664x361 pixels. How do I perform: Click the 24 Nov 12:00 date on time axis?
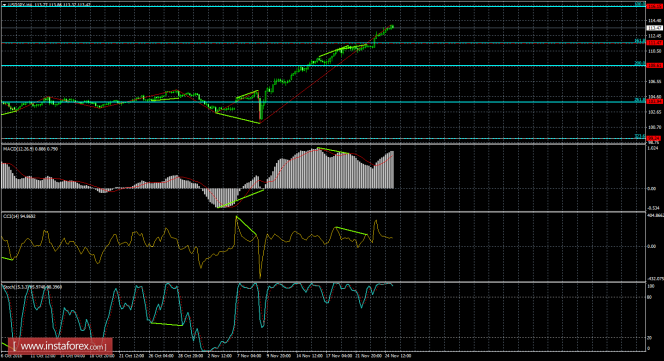click(x=398, y=356)
